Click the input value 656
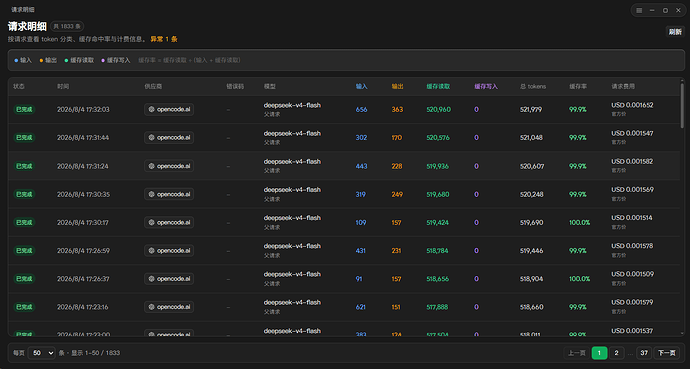Image resolution: width=690 pixels, height=369 pixels. tap(361, 110)
